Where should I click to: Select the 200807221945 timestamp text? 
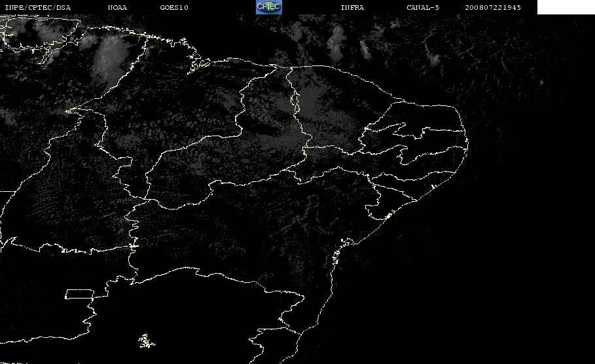[x=493, y=7]
